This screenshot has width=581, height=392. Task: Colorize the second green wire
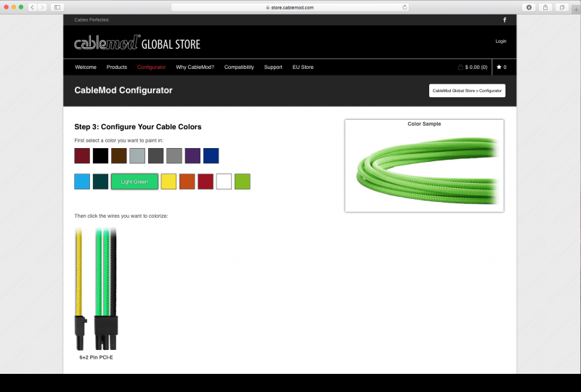106,272
